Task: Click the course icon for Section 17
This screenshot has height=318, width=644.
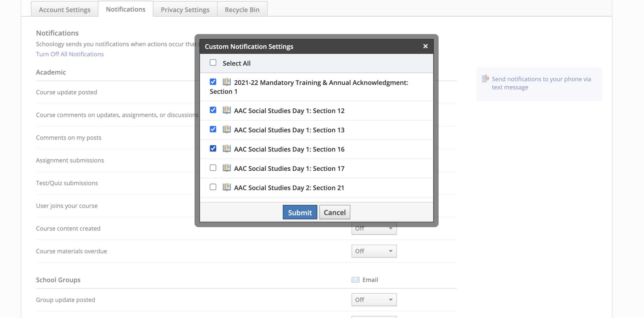Action: 226,168
